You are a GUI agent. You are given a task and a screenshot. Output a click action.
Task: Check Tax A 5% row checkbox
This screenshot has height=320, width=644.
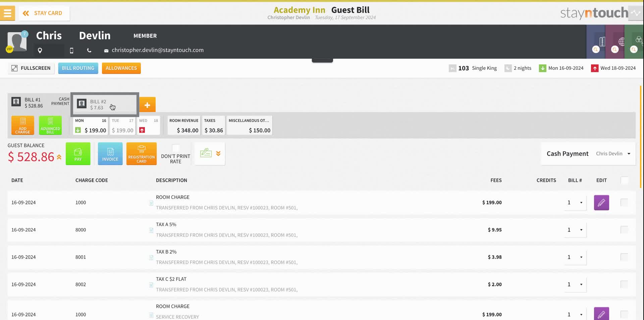[x=624, y=230]
